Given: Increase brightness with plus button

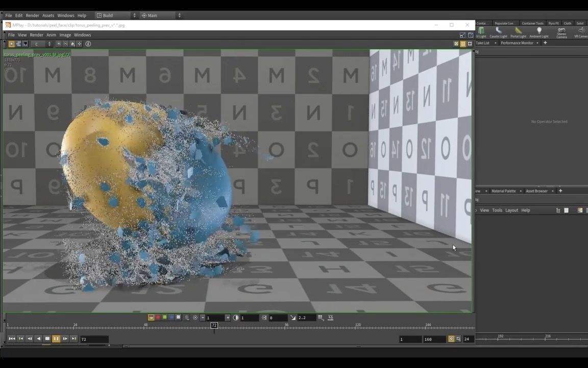Looking at the screenshot, I should click(228, 318).
